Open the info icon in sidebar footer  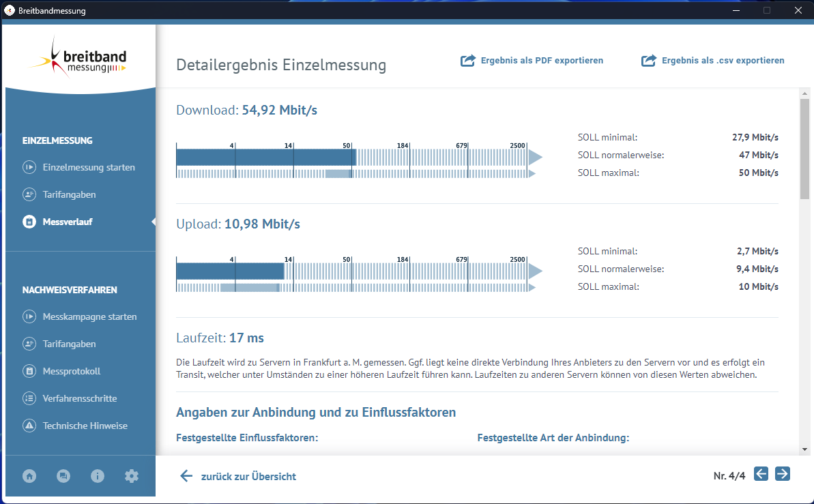[98, 476]
